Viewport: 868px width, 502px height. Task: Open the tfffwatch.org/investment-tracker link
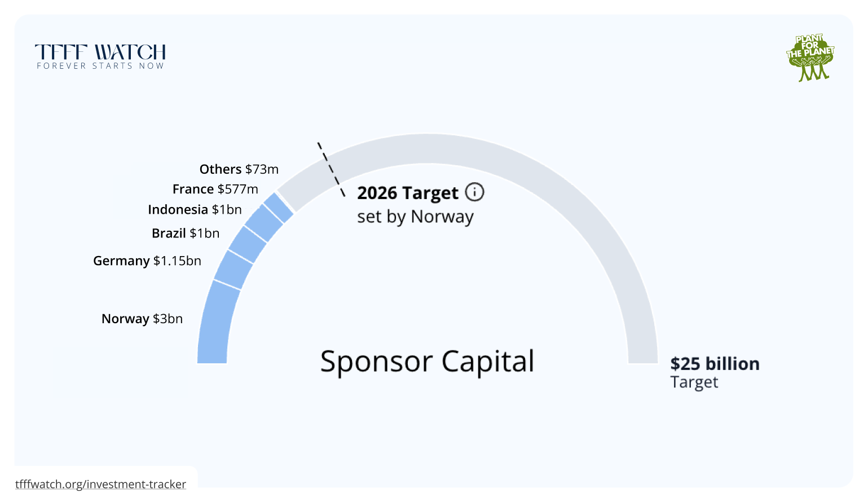tap(100, 484)
